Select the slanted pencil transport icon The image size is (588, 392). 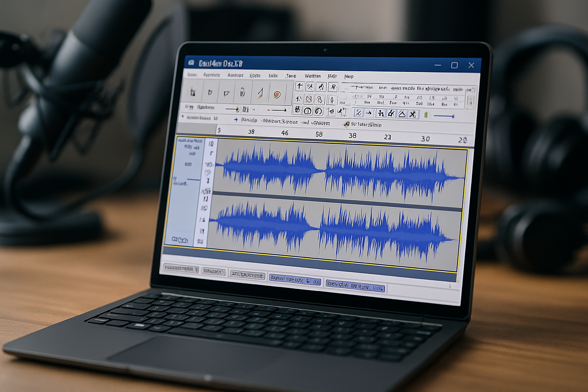260,93
